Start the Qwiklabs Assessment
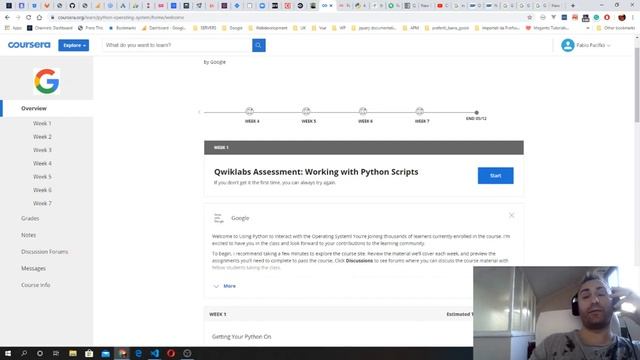640x360 pixels. tap(496, 176)
